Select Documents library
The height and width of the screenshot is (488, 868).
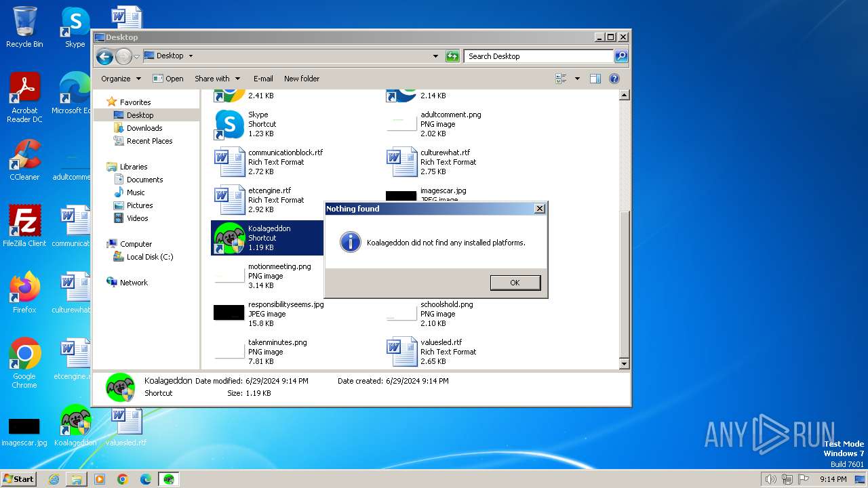(x=144, y=180)
